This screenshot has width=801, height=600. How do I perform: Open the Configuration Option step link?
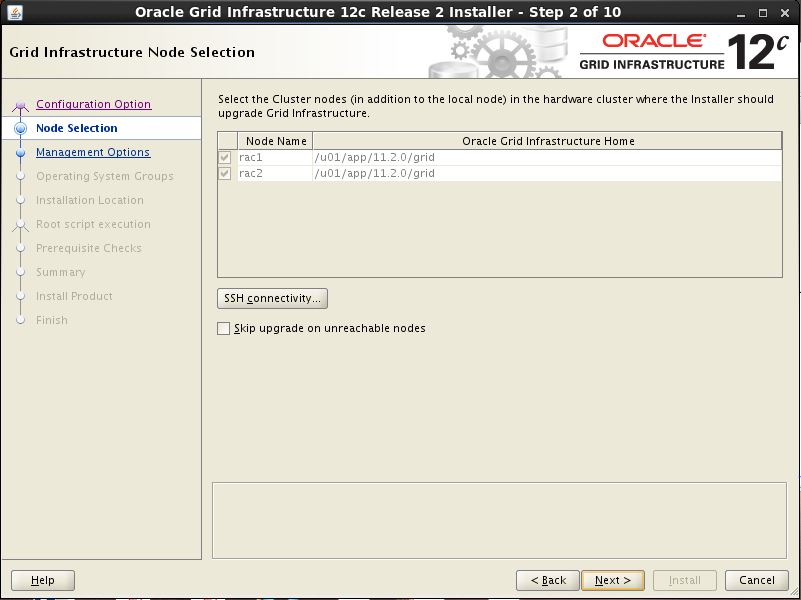pos(93,104)
